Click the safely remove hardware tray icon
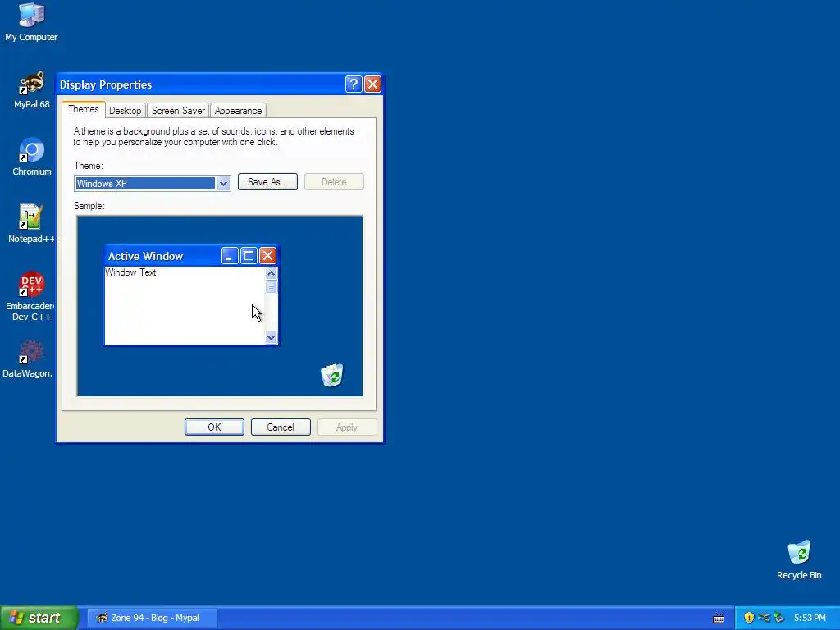Image resolution: width=840 pixels, height=630 pixels. (764, 618)
